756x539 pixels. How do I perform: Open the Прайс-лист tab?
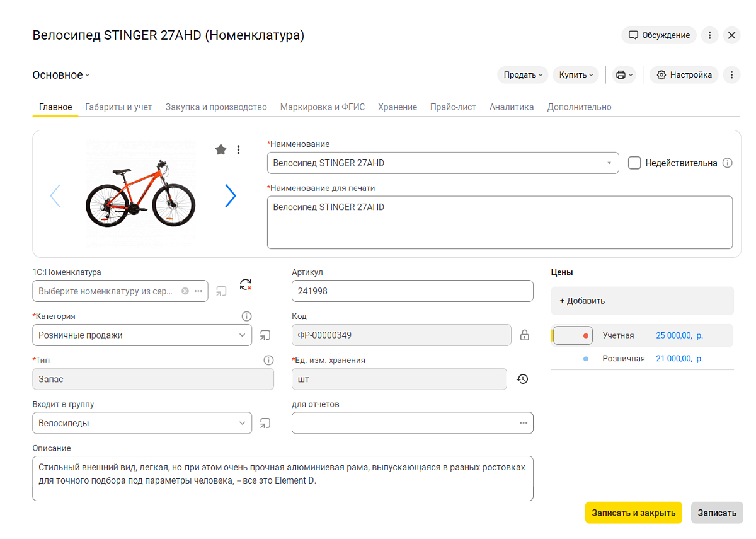pyautogui.click(x=453, y=107)
